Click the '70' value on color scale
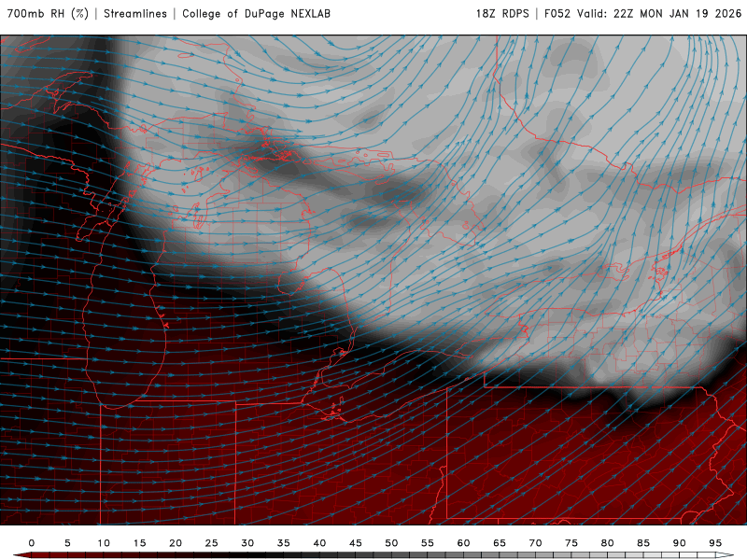This screenshot has width=747, height=560. (535, 543)
